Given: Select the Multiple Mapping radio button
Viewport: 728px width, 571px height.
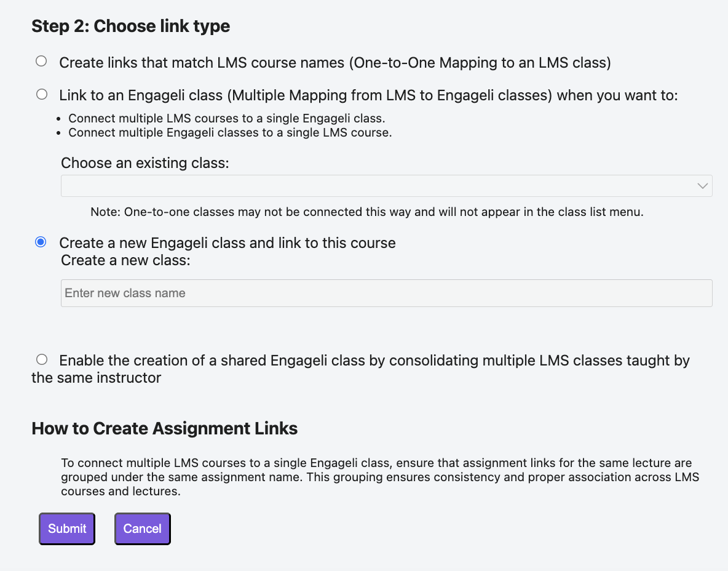Looking at the screenshot, I should coord(42,94).
